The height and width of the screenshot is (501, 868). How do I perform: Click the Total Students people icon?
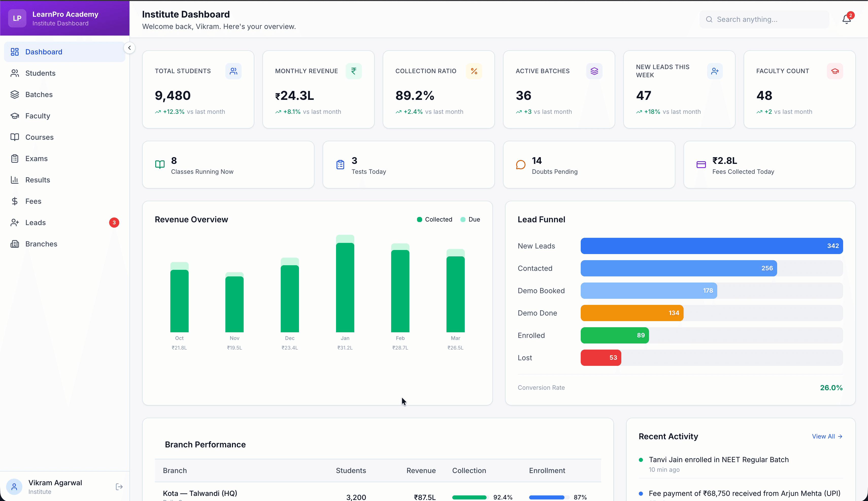pyautogui.click(x=234, y=71)
